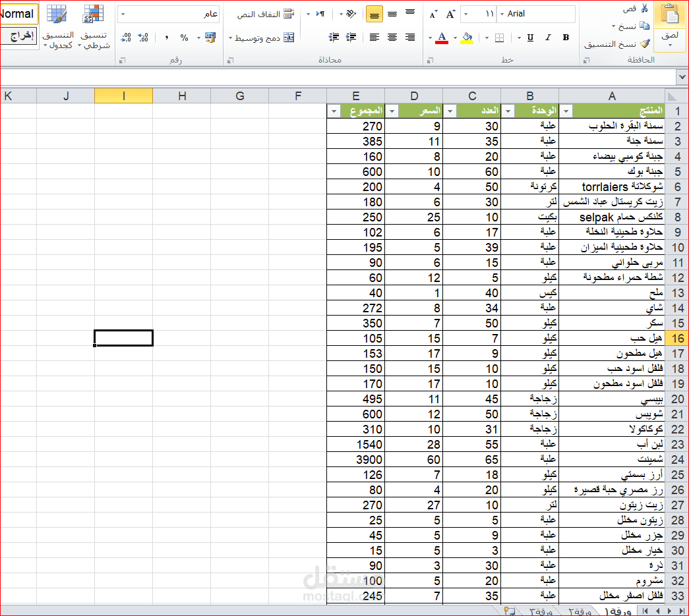This screenshot has height=616, width=689.
Task: Align text to bottom of cell
Action: pos(374,14)
